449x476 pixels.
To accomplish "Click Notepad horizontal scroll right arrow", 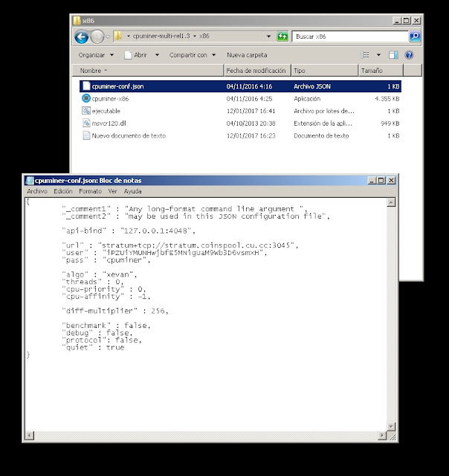I will coord(382,436).
